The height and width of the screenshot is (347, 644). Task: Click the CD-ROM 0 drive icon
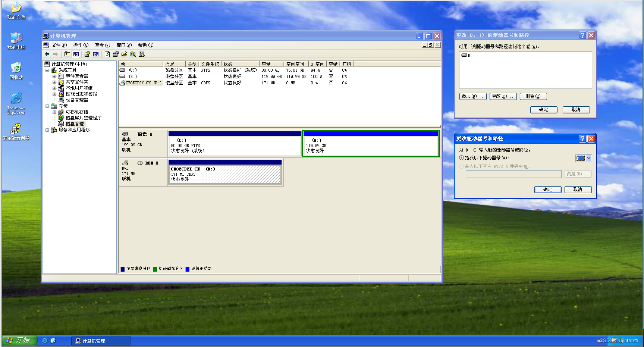click(x=125, y=163)
